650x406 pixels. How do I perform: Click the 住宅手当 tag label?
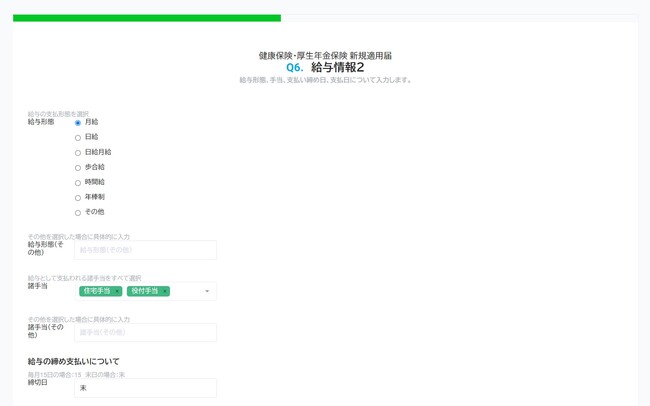97,291
